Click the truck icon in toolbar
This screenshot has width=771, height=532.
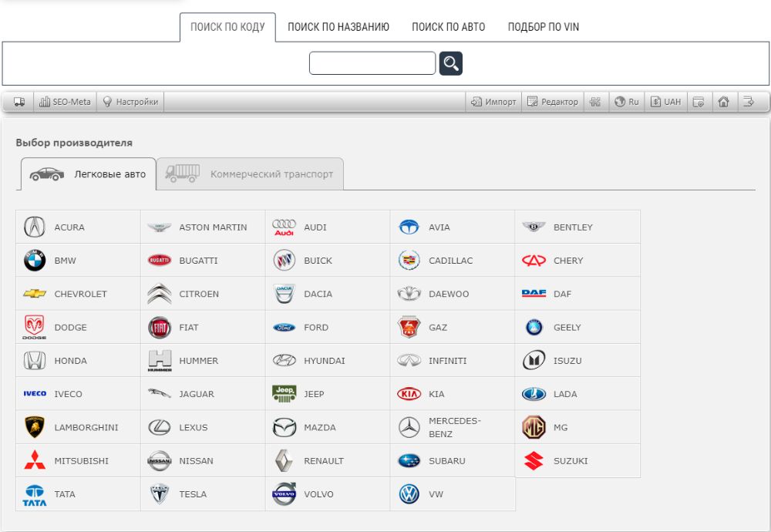[x=19, y=102]
